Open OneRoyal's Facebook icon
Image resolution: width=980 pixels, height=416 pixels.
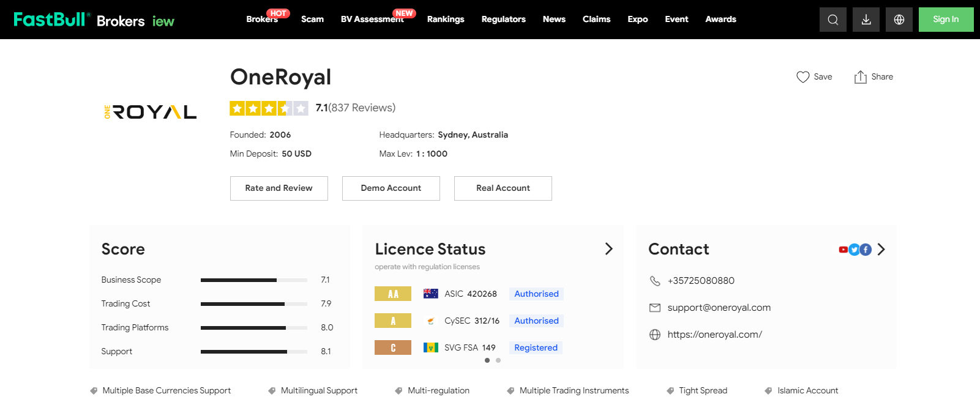[866, 250]
